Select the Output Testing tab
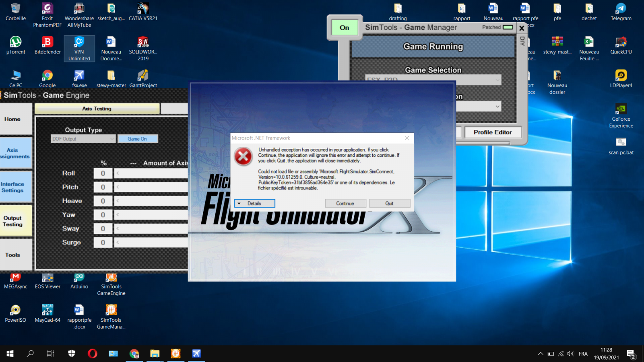 16,221
